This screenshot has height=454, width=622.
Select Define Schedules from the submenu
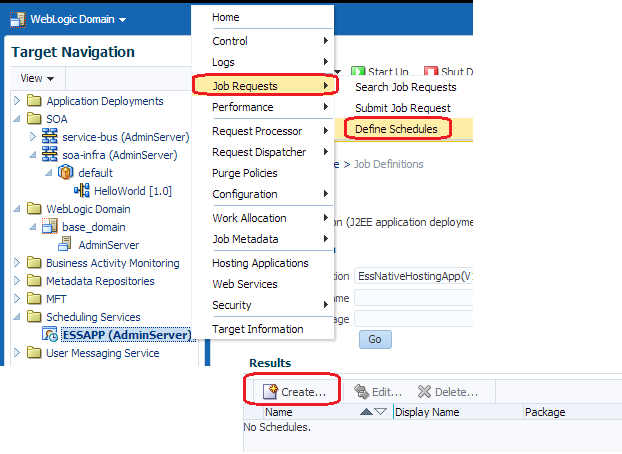click(397, 129)
